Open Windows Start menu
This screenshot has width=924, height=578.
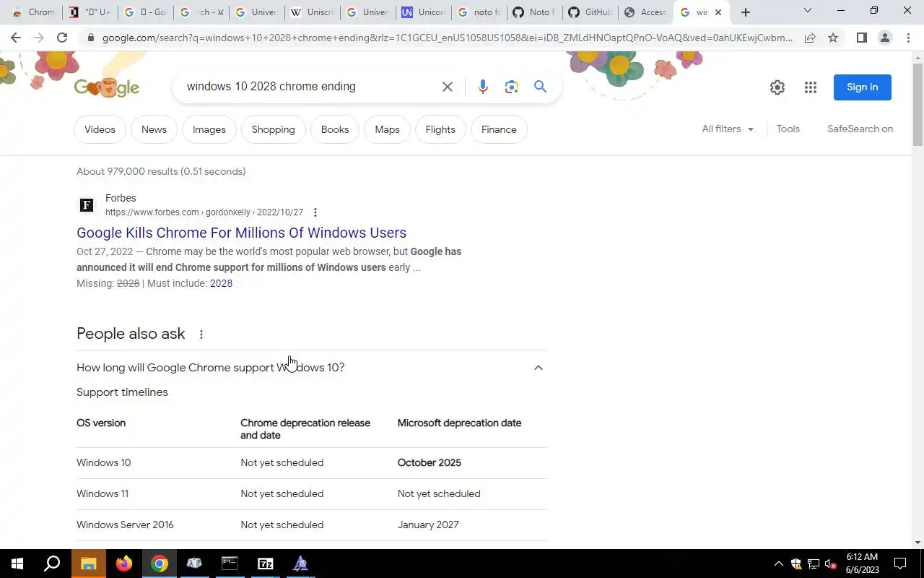pyautogui.click(x=17, y=564)
